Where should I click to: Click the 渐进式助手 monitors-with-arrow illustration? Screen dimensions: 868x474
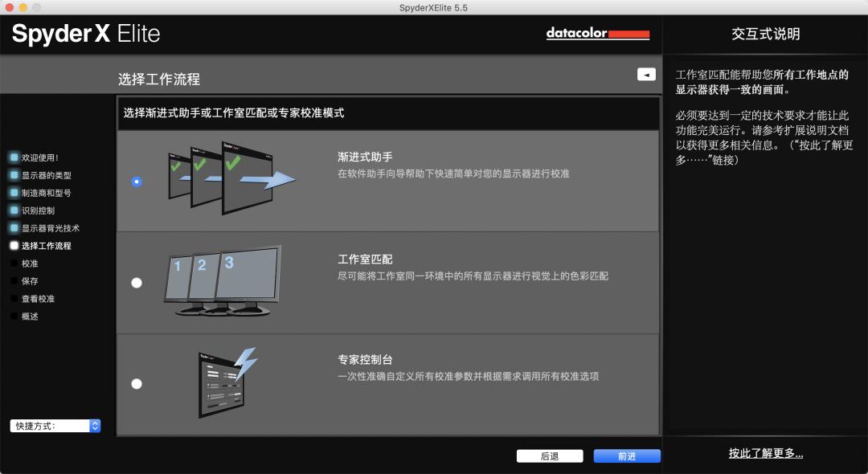[231, 178]
